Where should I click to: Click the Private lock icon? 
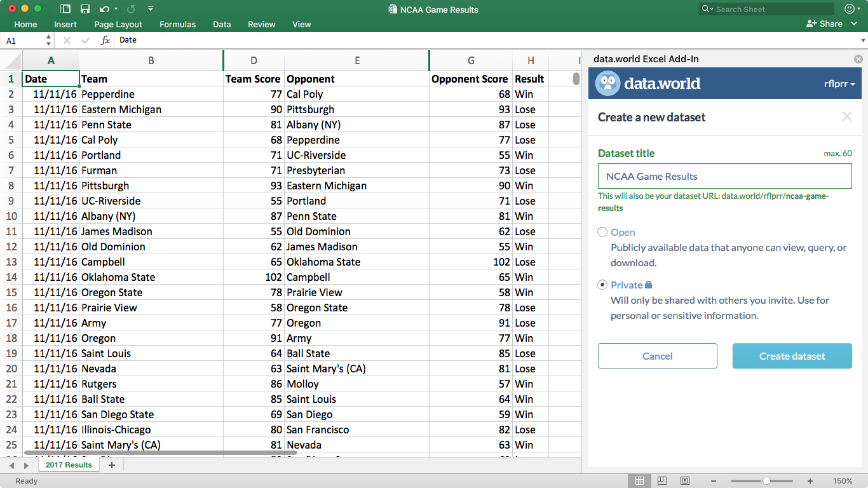[649, 285]
